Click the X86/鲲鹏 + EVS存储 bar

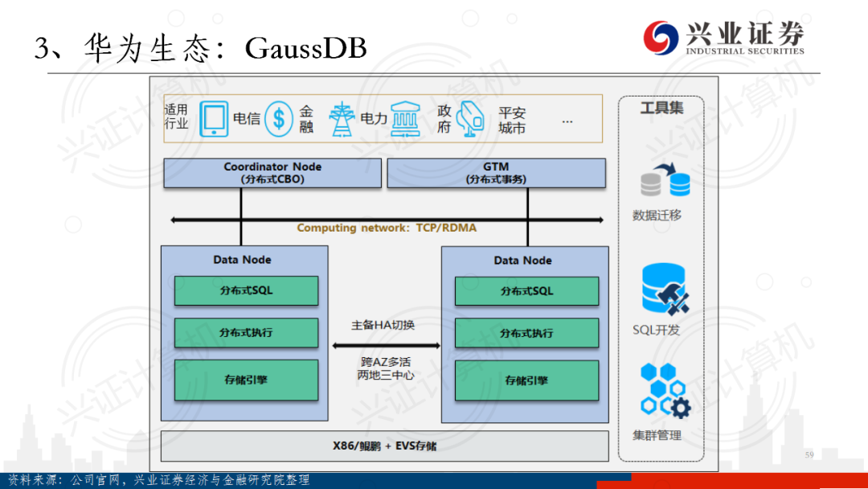point(384,446)
